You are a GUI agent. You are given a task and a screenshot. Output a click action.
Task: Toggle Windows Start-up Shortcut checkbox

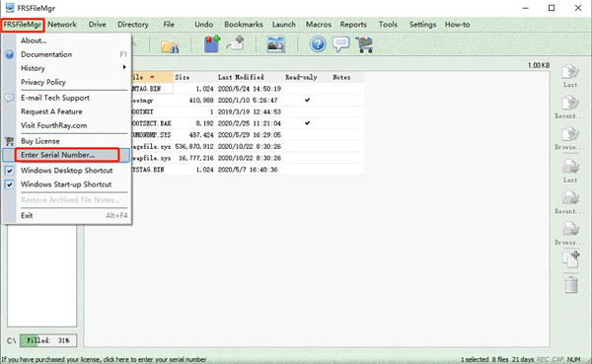[x=10, y=184]
